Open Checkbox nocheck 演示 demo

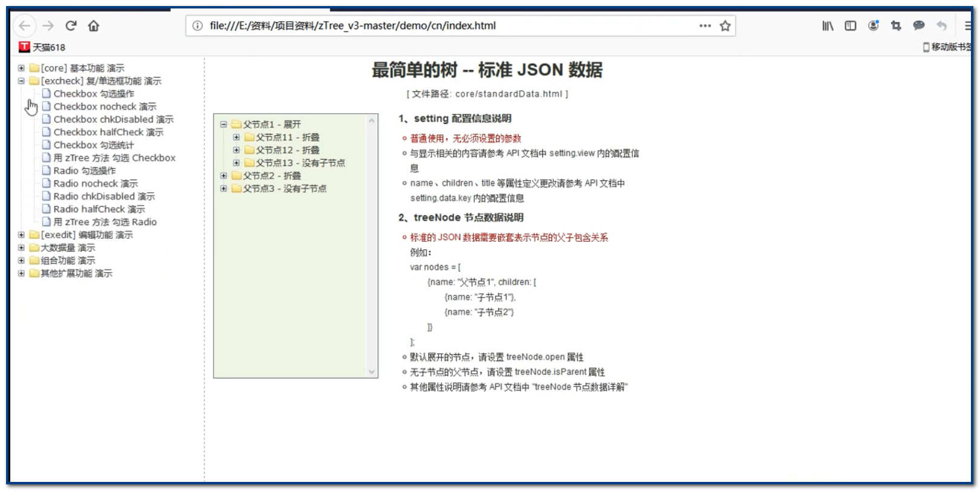pos(105,106)
